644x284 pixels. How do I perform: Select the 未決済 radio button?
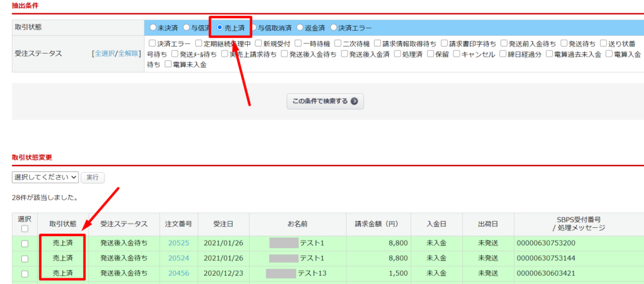pyautogui.click(x=153, y=28)
